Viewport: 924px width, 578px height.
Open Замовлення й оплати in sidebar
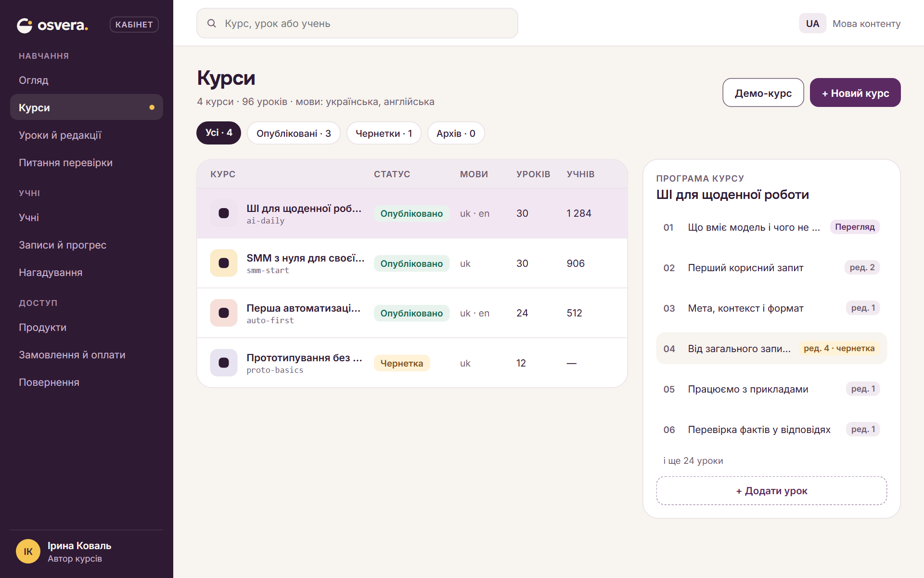click(x=87, y=355)
